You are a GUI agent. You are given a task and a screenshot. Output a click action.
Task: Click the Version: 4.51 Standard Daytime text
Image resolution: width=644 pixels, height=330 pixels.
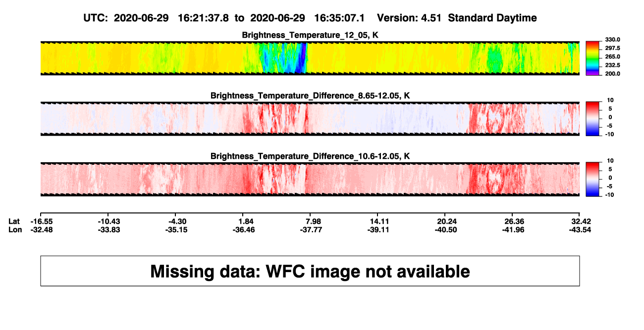pos(457,18)
